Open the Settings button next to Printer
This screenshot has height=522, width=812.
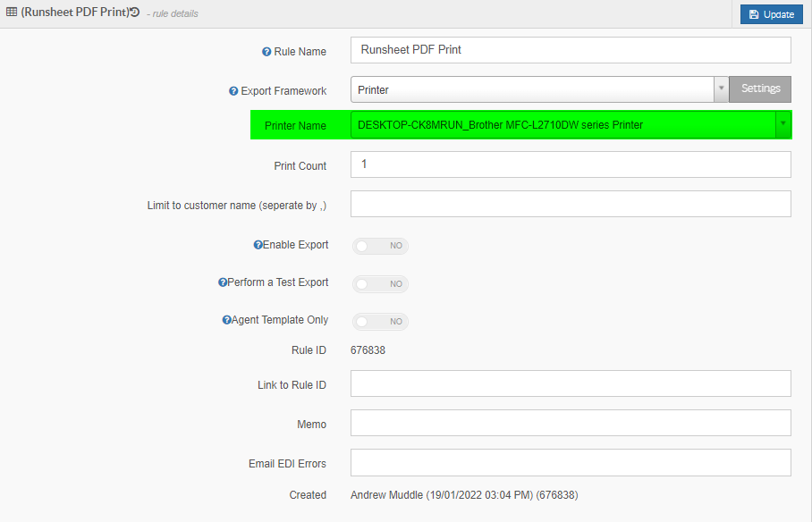(x=760, y=89)
